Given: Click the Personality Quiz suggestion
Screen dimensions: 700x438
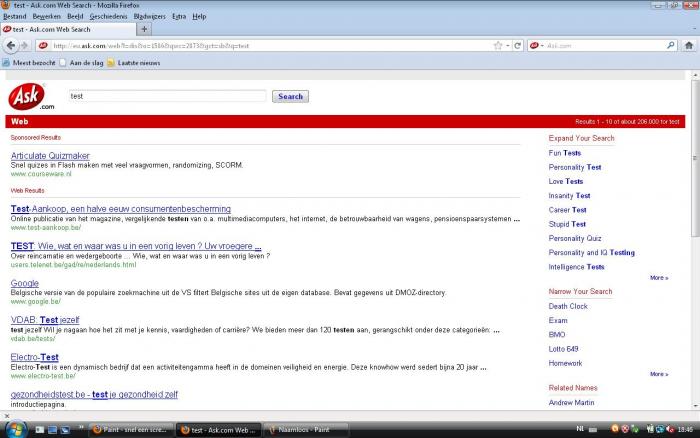Looking at the screenshot, I should [x=575, y=239].
